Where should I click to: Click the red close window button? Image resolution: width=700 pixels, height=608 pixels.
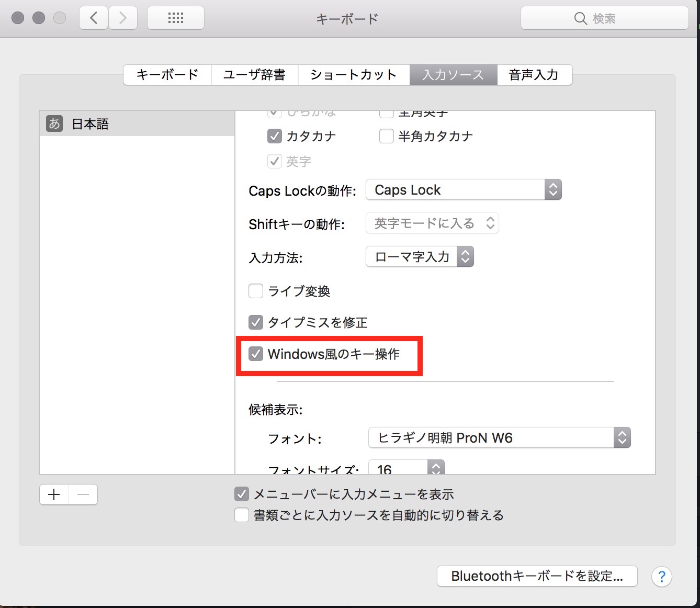(18, 18)
